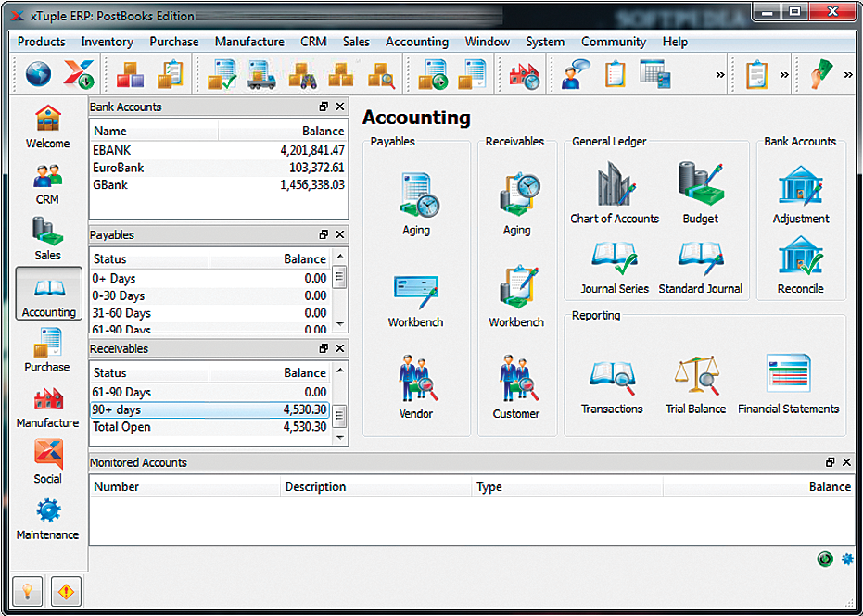Image resolution: width=863 pixels, height=616 pixels.
Task: Float the Bank Accounts panel
Action: [324, 107]
